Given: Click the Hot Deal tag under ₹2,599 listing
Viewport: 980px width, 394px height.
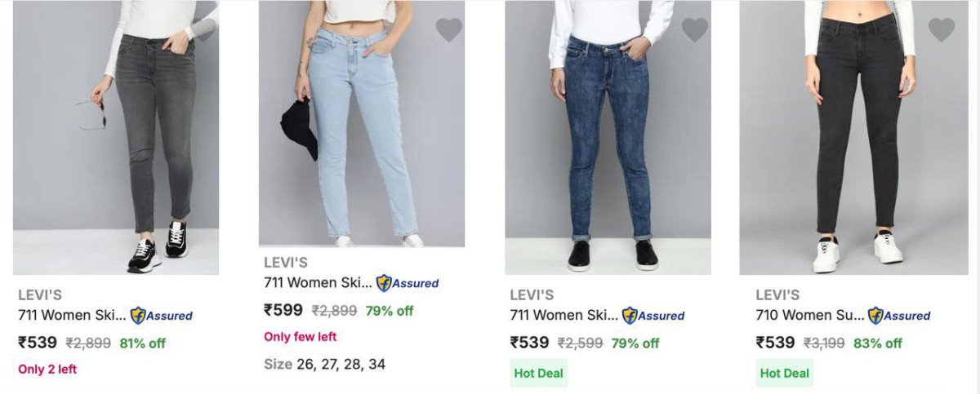Looking at the screenshot, I should pyautogui.click(x=539, y=373).
